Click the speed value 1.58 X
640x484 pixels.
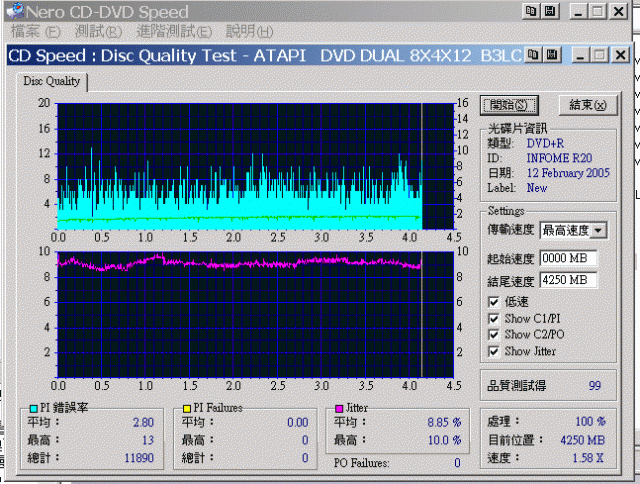click(x=588, y=458)
